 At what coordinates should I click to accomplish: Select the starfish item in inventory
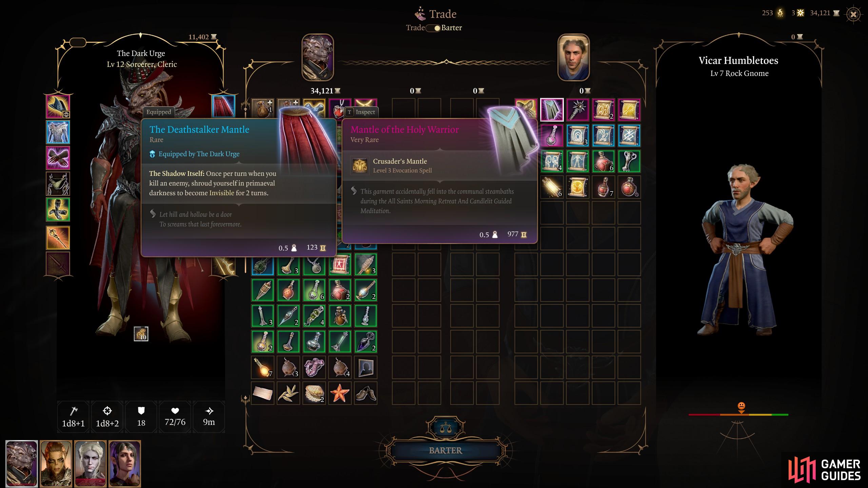click(x=340, y=393)
